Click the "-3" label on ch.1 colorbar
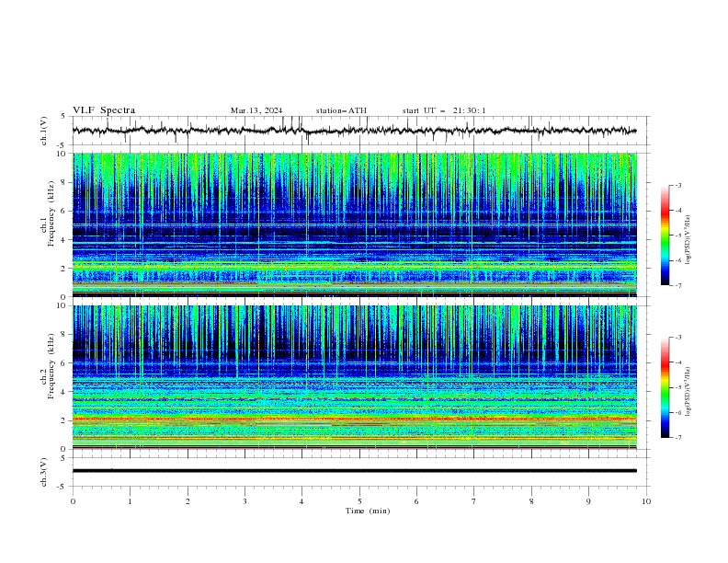Image resolution: width=728 pixels, height=563 pixels. pyautogui.click(x=678, y=185)
